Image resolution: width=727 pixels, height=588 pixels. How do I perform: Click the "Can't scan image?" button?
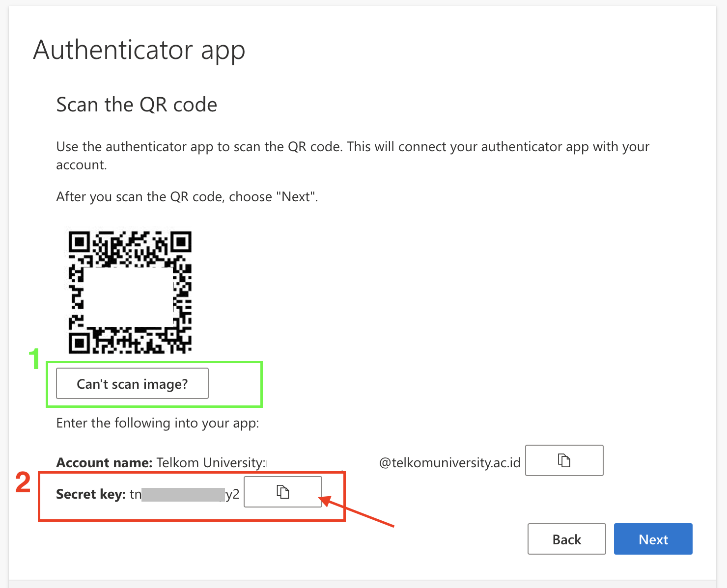(132, 383)
